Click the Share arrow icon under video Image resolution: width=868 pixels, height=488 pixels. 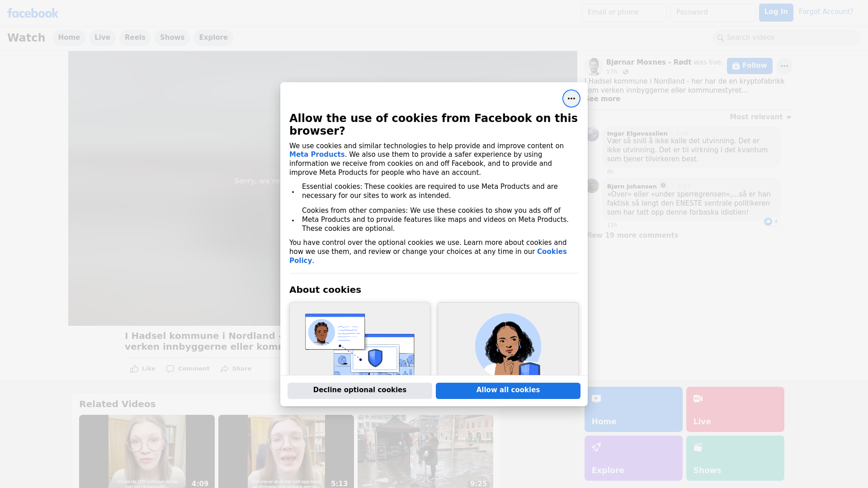tap(225, 369)
